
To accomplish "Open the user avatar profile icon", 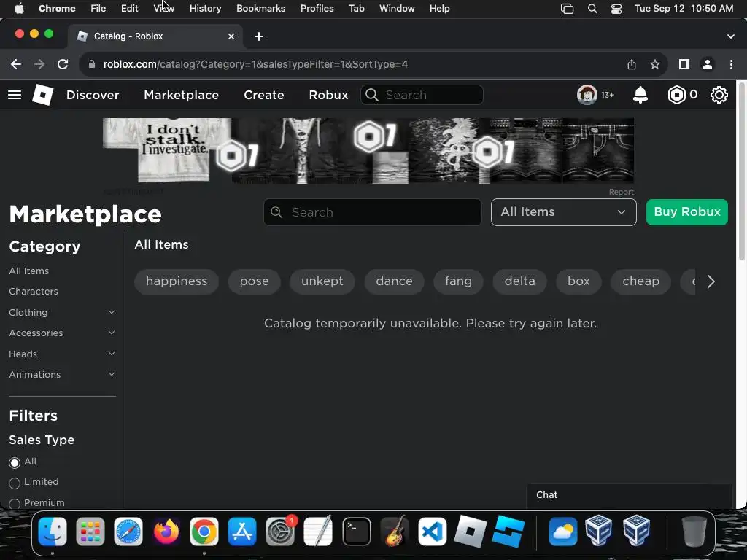I will [587, 95].
